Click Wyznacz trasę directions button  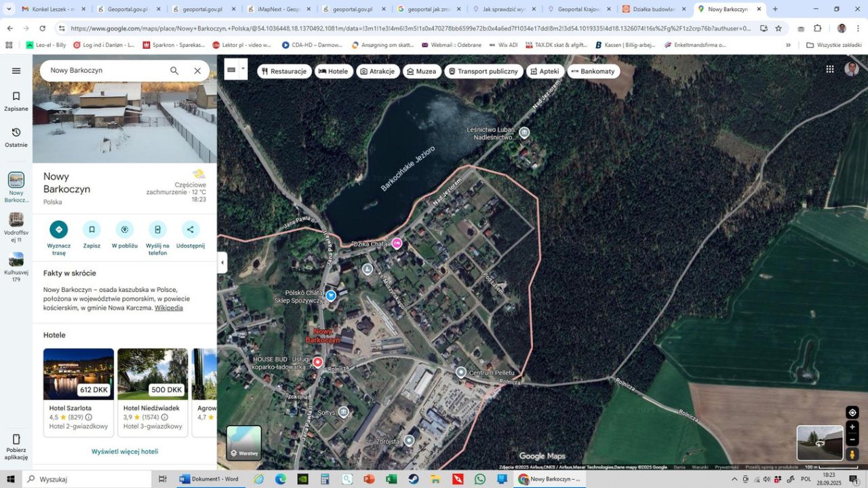(x=59, y=229)
